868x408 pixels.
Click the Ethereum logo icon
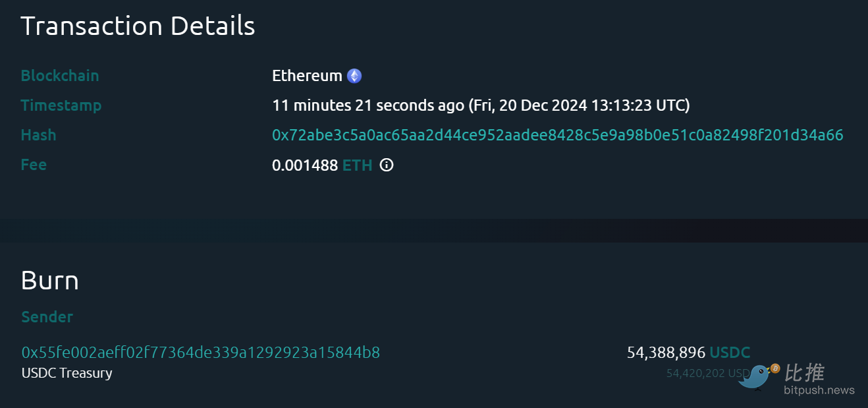[x=354, y=76]
